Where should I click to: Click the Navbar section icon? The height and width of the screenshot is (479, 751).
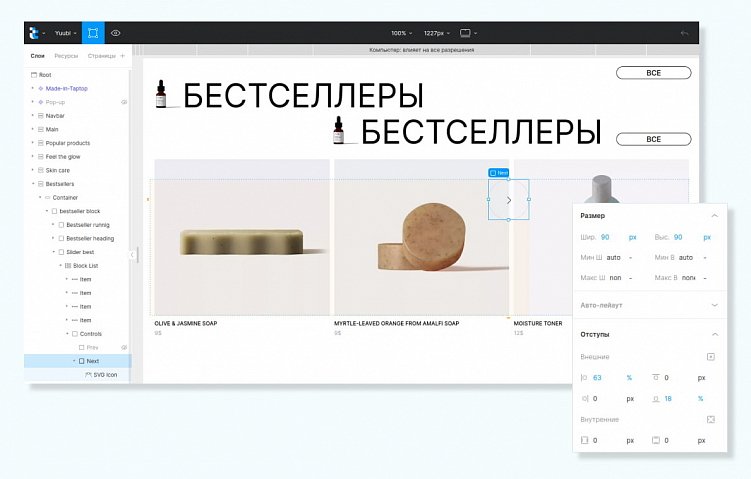click(x=41, y=115)
